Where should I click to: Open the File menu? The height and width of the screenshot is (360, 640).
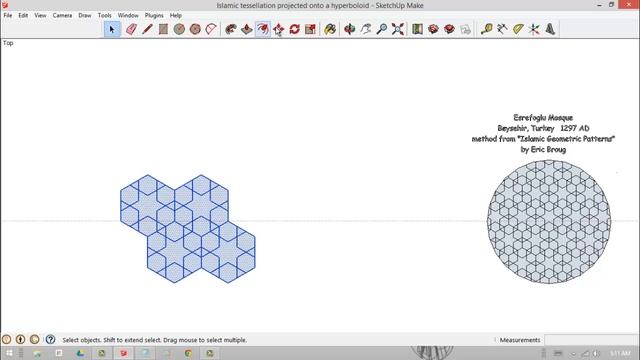pyautogui.click(x=8, y=15)
